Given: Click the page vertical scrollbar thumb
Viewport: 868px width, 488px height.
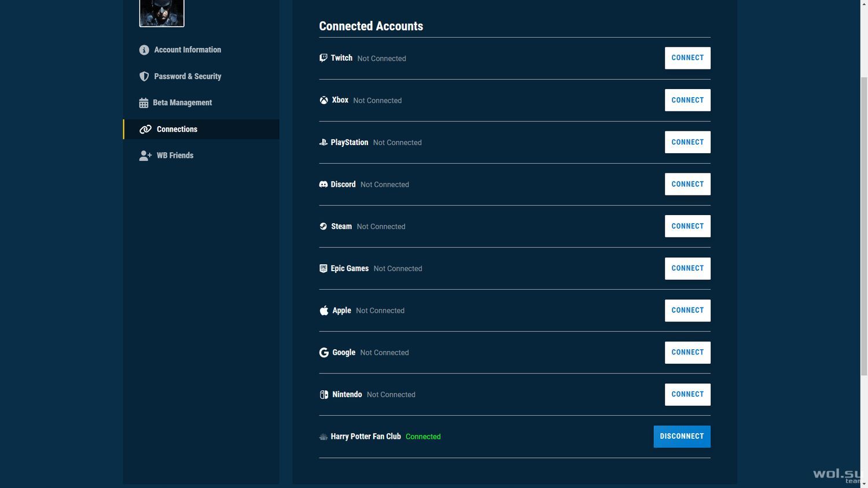Looking at the screenshot, I should point(864,225).
